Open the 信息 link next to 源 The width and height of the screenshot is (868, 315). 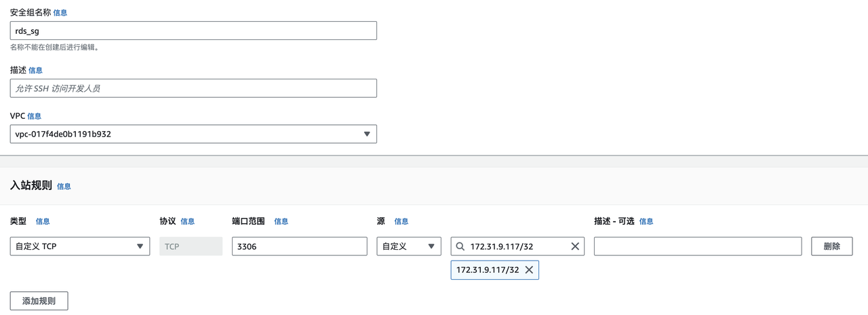[x=401, y=221]
